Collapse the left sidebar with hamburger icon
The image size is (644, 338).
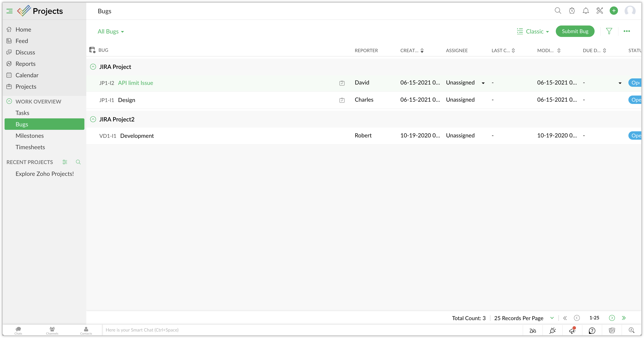(10, 11)
